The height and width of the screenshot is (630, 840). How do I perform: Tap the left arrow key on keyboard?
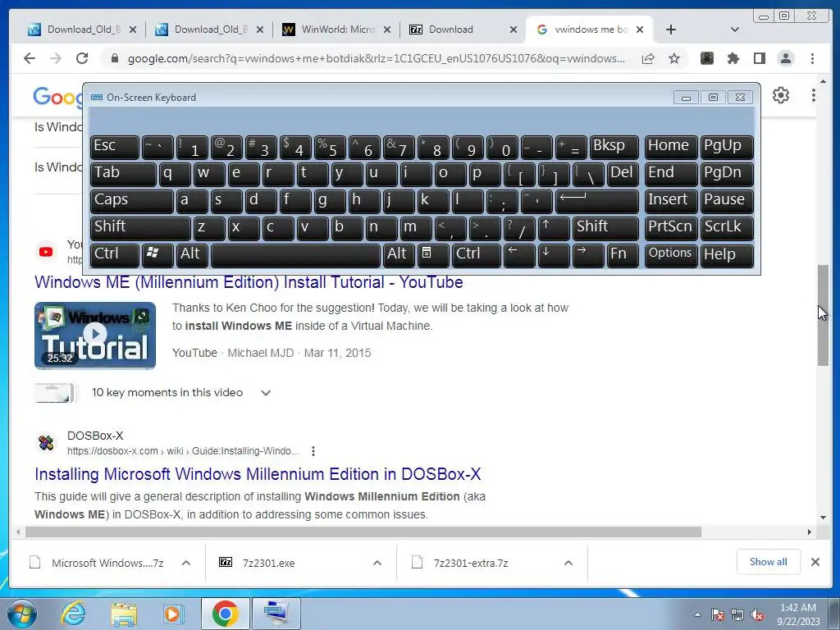519,256
